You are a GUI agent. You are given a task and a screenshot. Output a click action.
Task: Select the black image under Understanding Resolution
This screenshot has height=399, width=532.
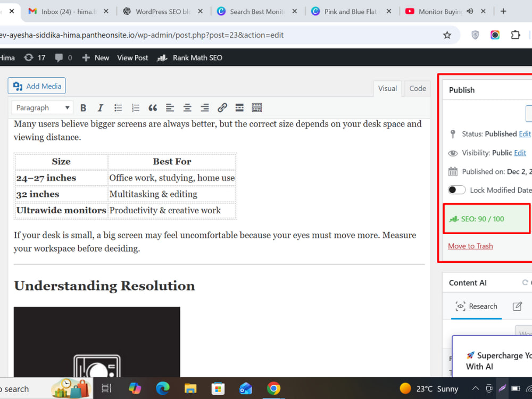[x=97, y=342]
